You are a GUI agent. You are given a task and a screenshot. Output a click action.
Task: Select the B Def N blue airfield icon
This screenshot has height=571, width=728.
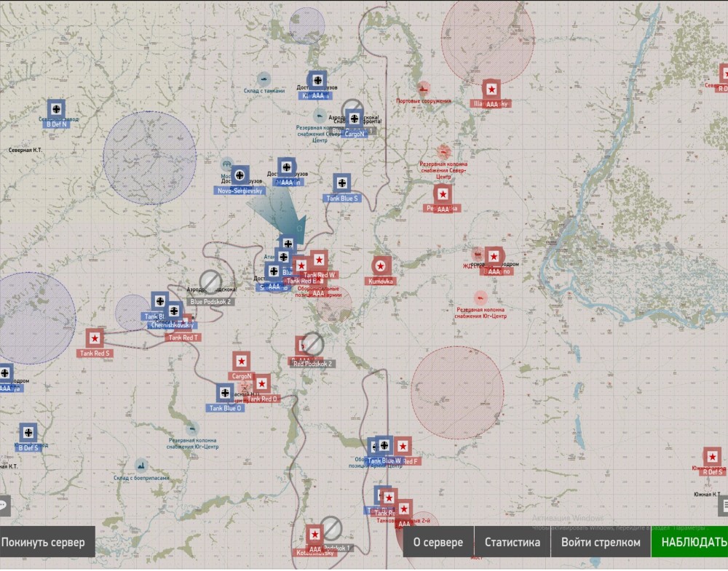pos(56,109)
